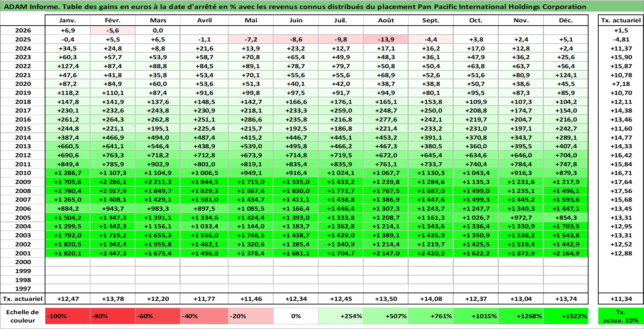
Task: Select the +1 780,4 cell for January 2008
Action: (x=68, y=191)
